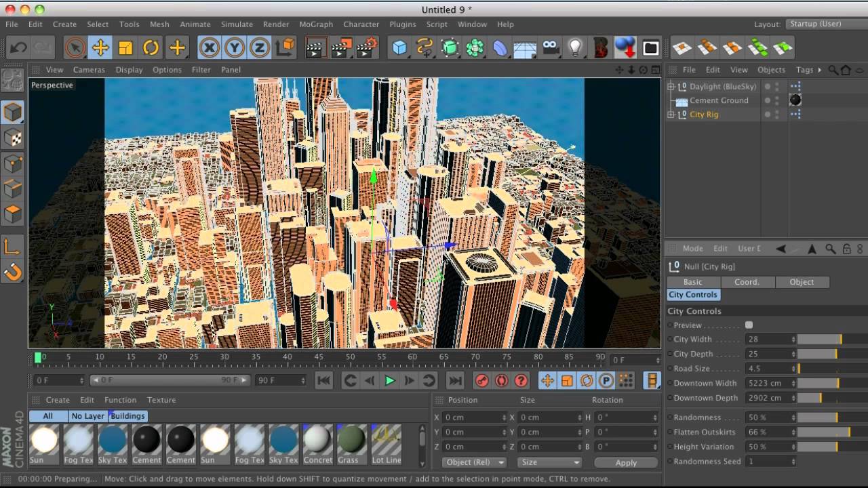Toggle X axis lock
Viewport: 868px width, 488px height.
click(210, 47)
